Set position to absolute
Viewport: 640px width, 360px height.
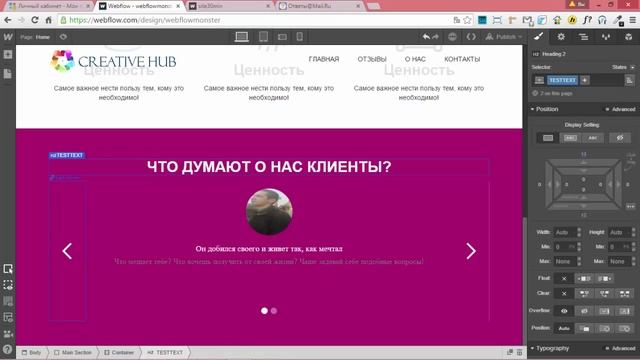(604, 328)
